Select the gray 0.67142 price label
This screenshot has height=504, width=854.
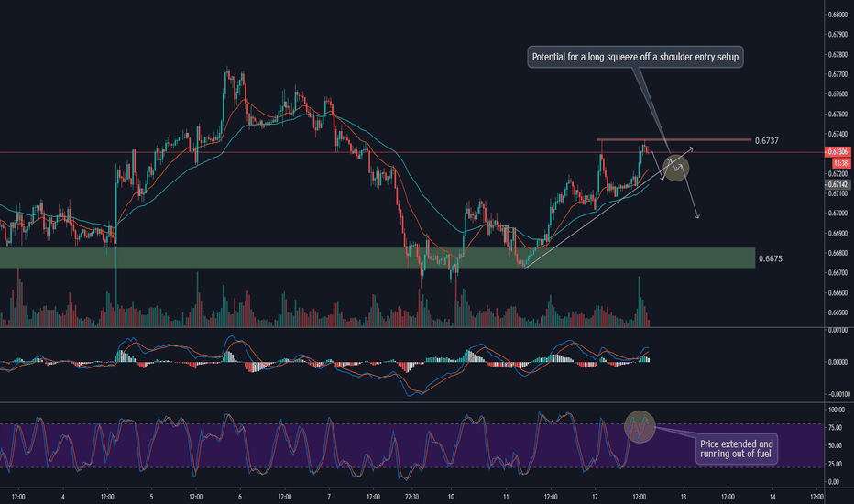click(x=838, y=185)
